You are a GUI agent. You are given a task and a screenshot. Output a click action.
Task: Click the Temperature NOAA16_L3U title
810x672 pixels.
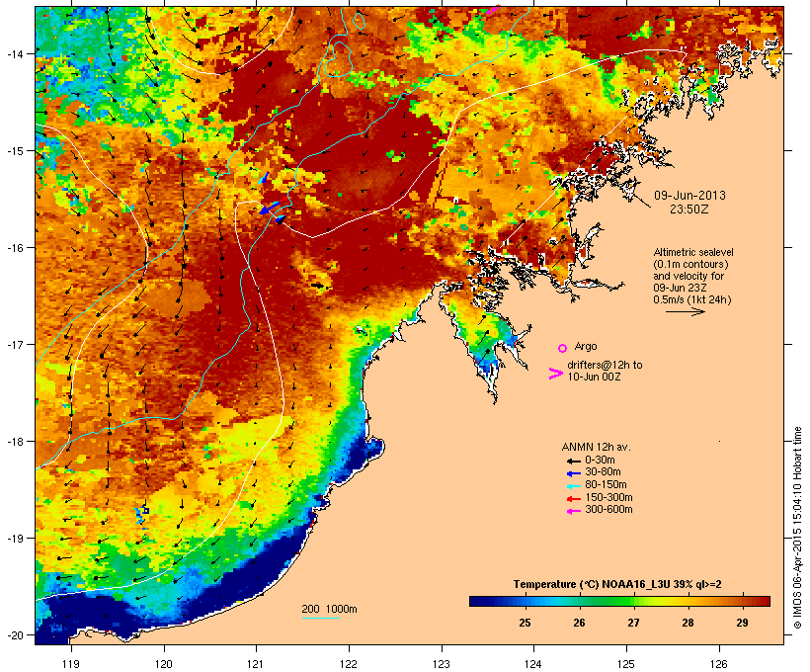[617, 584]
